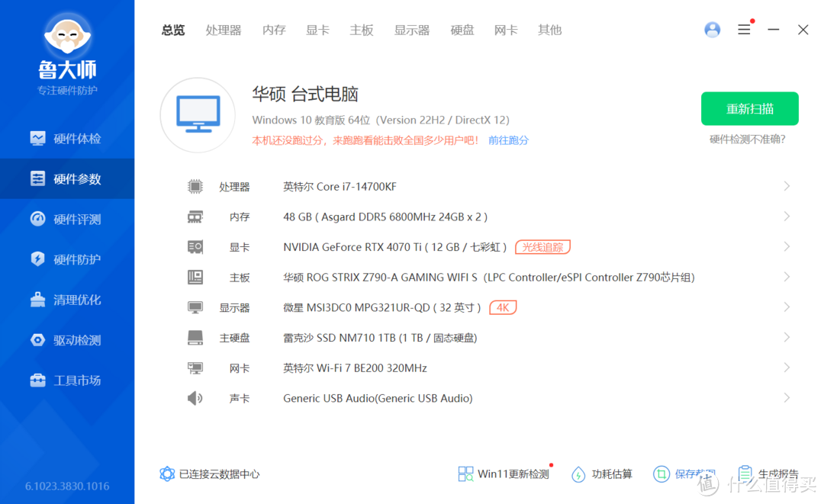Viewport: 824px width, 504px height.
Task: Click the version number 6.1023.3830.1016
Action: (67, 486)
